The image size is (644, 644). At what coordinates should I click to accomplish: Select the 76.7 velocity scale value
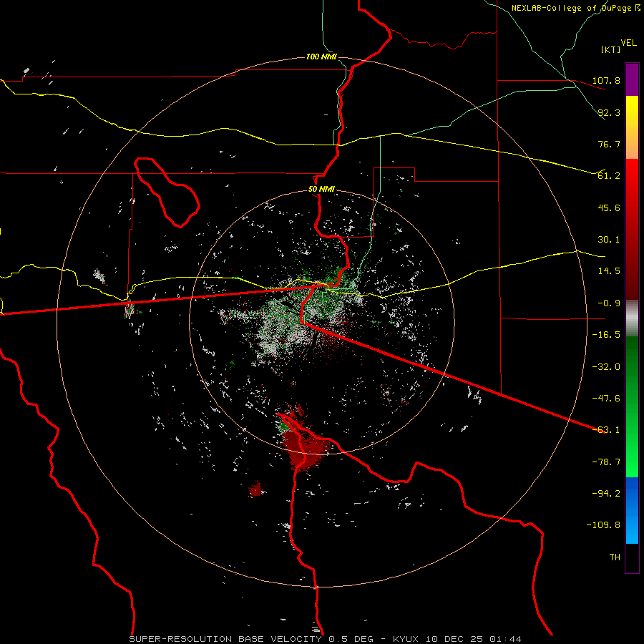609,144
